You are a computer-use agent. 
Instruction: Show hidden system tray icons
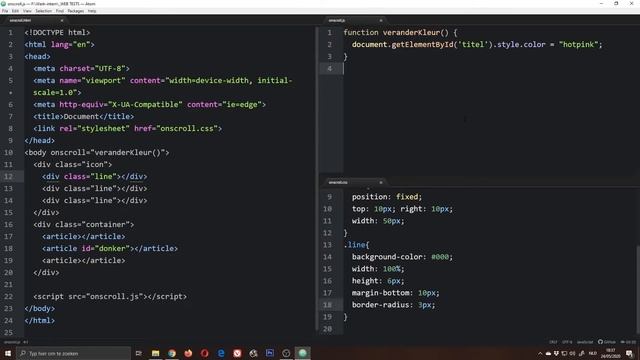540,353
